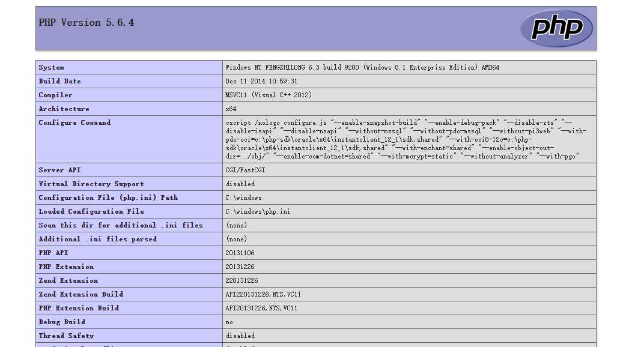Select disabled value for Thread Safety
644x347 pixels.
240,336
